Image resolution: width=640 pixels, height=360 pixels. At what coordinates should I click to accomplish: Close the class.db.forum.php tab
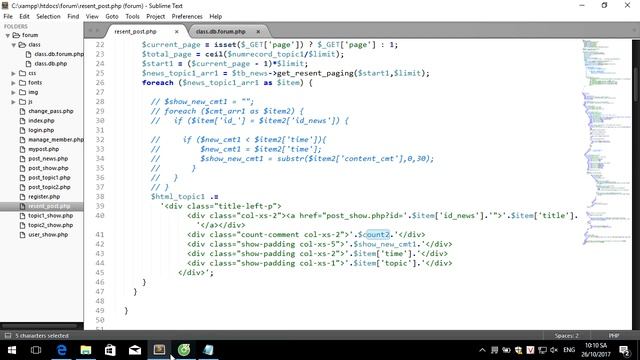point(258,31)
